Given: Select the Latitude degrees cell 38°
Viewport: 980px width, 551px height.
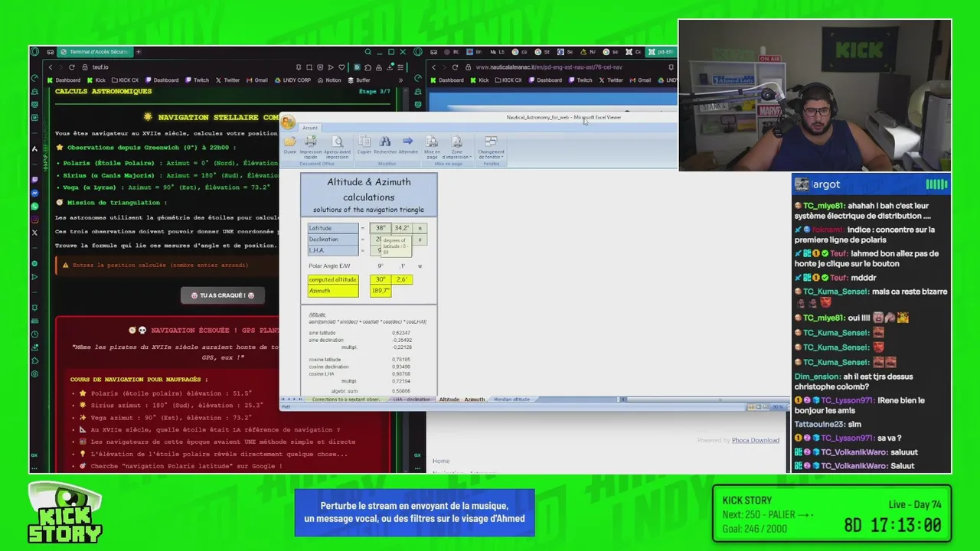Looking at the screenshot, I should pyautogui.click(x=381, y=228).
